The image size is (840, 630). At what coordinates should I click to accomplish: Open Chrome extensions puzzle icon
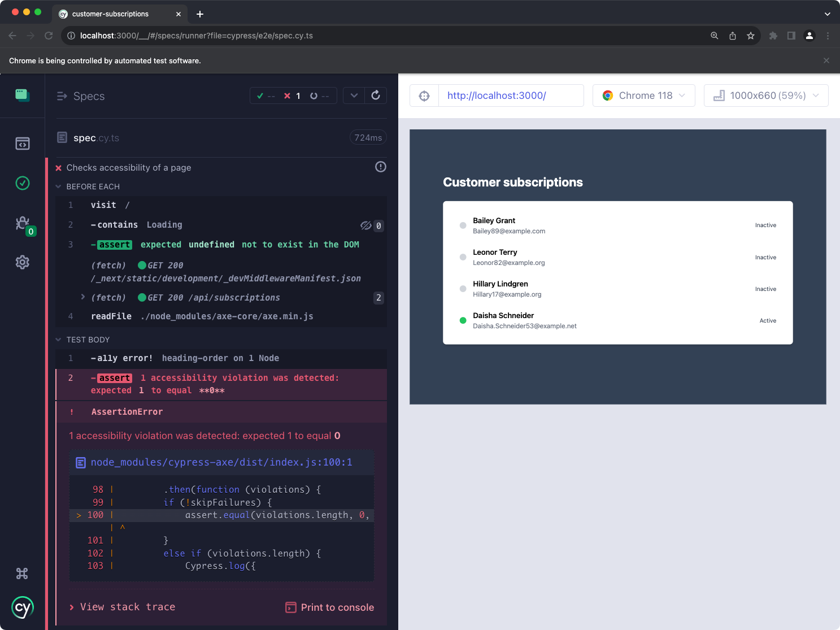(x=773, y=36)
